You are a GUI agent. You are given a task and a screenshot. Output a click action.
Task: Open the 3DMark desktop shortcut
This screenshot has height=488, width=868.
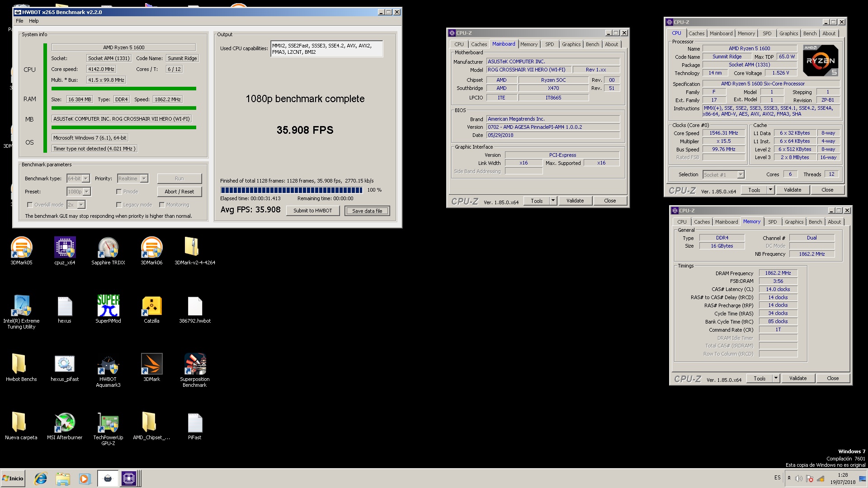point(151,368)
